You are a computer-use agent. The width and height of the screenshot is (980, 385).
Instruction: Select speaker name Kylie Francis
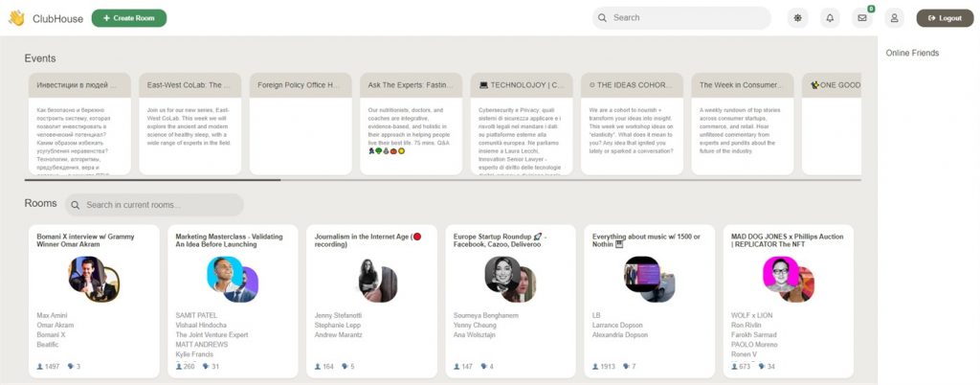pyautogui.click(x=196, y=354)
